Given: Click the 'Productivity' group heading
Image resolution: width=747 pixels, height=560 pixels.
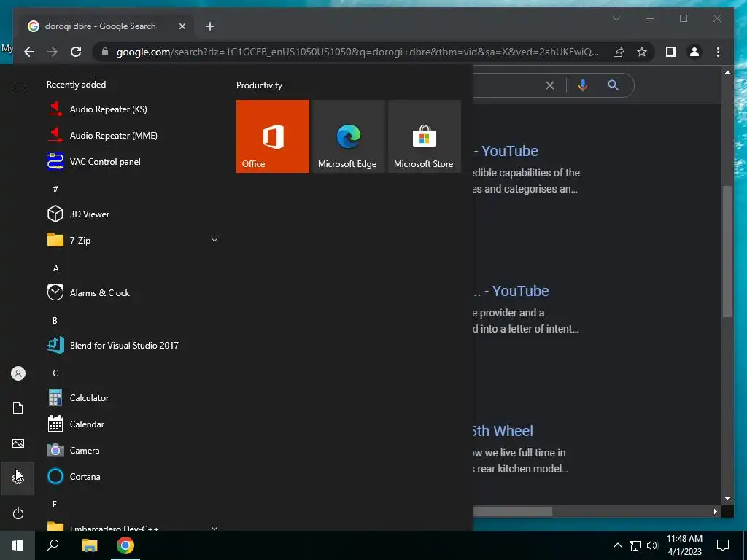Looking at the screenshot, I should [x=259, y=85].
